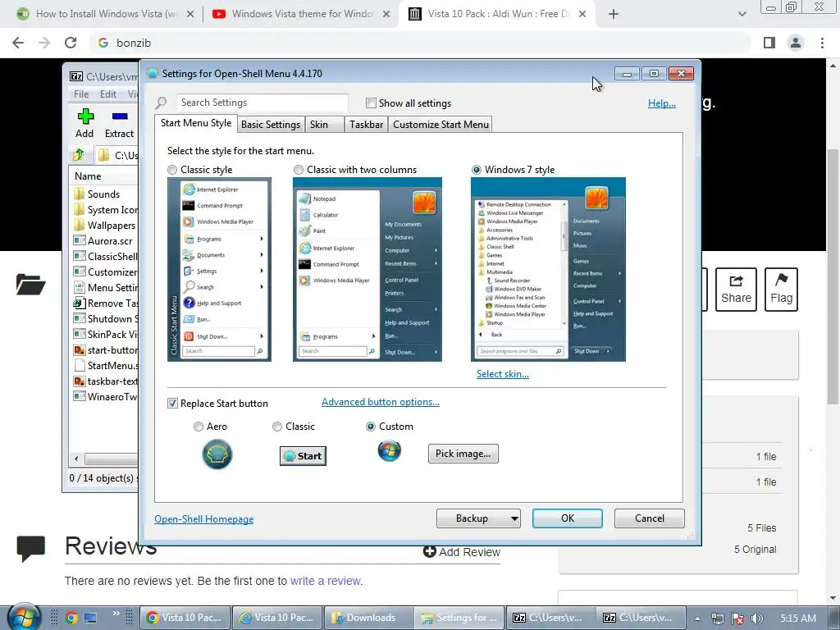Screen dimensions: 840x630
Task: Click OK in Open-Shell settings
Action: (568, 518)
